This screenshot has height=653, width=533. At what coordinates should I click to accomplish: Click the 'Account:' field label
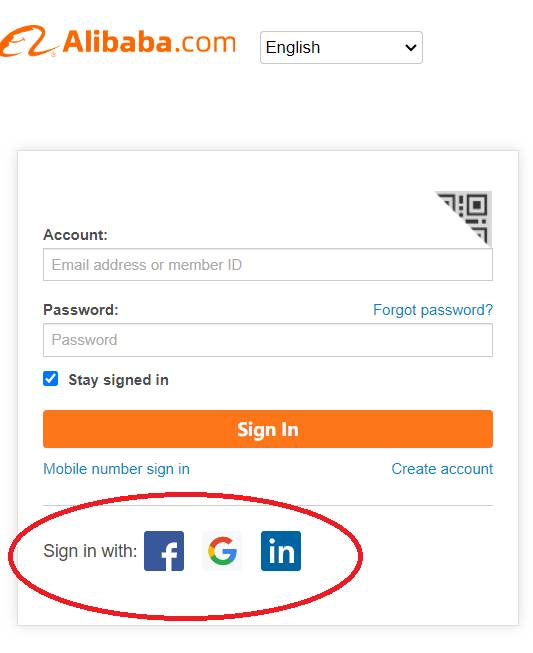[75, 235]
